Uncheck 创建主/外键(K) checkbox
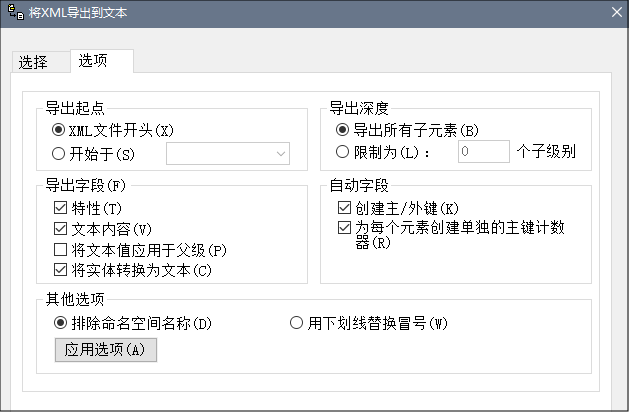 click(x=346, y=208)
